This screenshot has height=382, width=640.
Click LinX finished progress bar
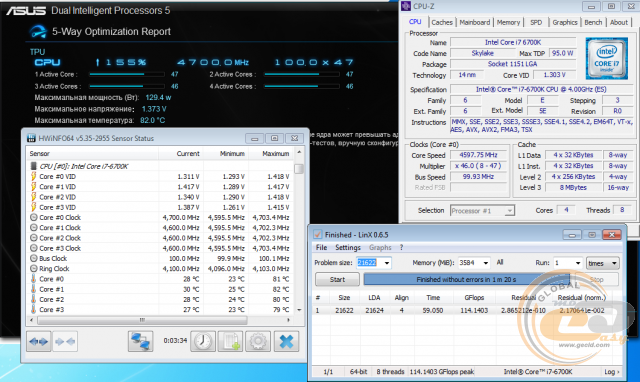pos(467,280)
